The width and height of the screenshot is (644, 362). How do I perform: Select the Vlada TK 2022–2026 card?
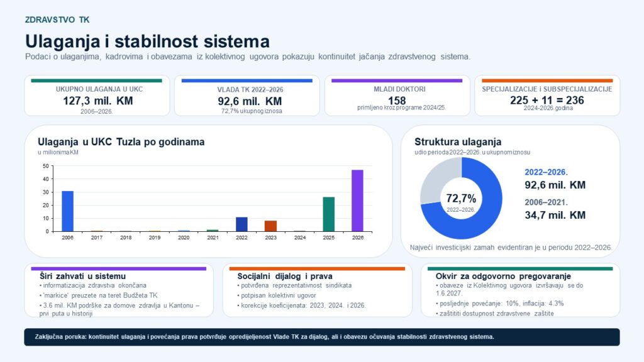click(247, 96)
